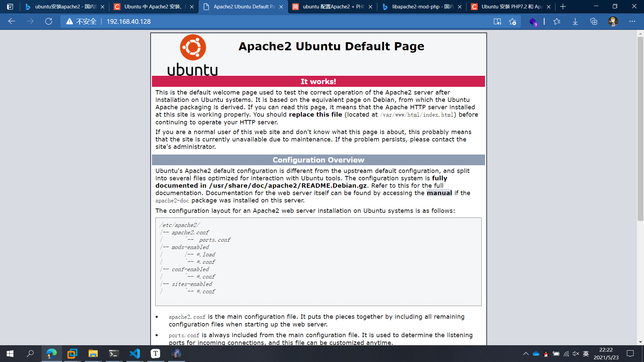Open the Windows notification center

[630, 354]
